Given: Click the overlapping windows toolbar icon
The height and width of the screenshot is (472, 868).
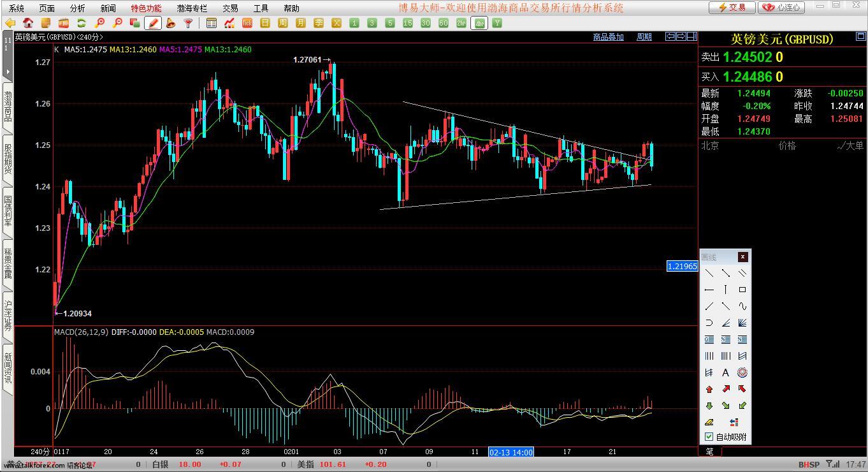Looking at the screenshot, I should (134, 23).
